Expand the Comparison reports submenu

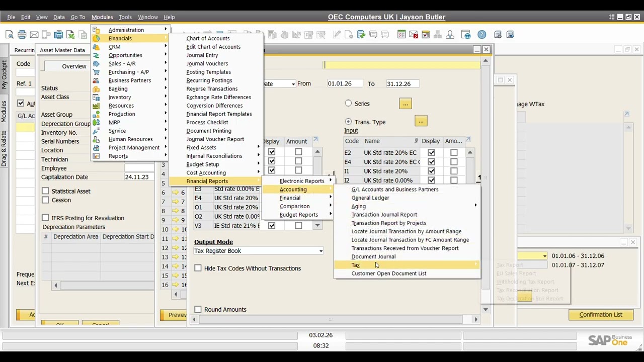(x=331, y=206)
